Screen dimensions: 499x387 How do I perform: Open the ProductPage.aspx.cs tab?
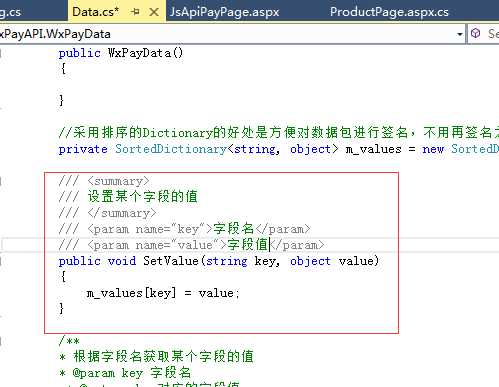click(389, 12)
